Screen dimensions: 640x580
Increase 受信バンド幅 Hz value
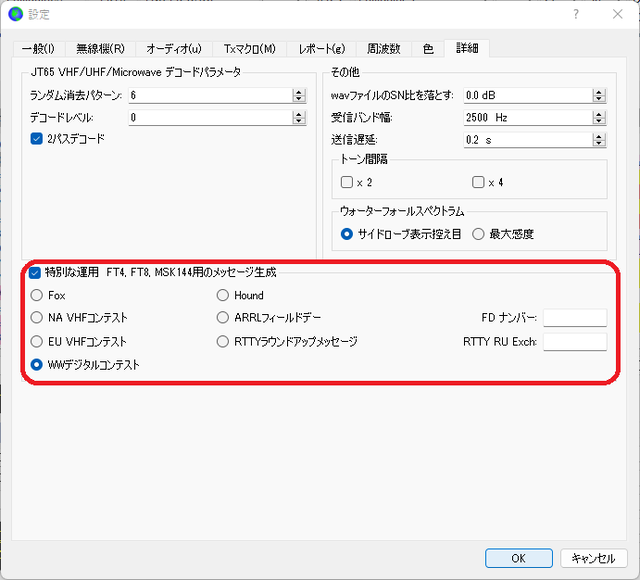[x=599, y=115]
